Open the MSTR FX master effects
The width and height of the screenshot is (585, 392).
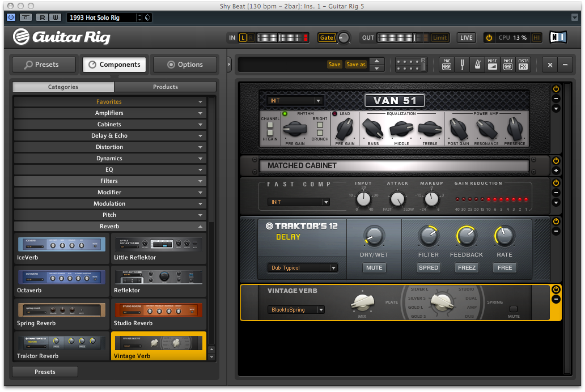pos(523,65)
